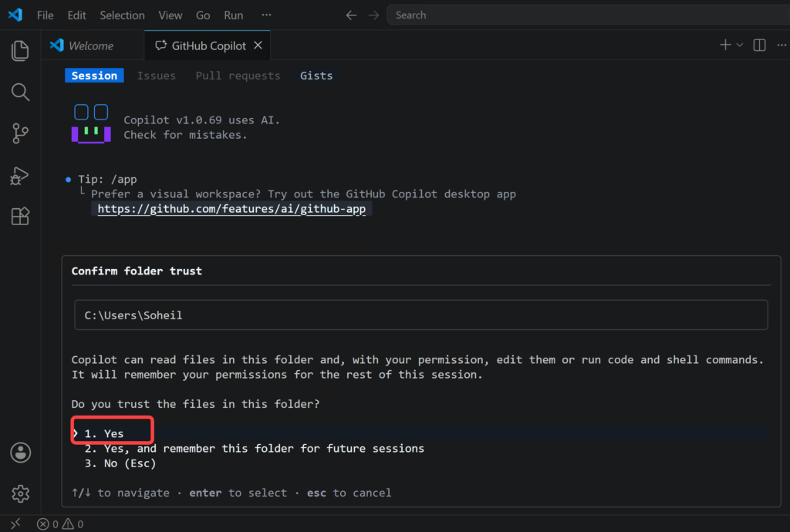Open the Explorer view in activity bar
This screenshot has height=532, width=790.
(20, 51)
